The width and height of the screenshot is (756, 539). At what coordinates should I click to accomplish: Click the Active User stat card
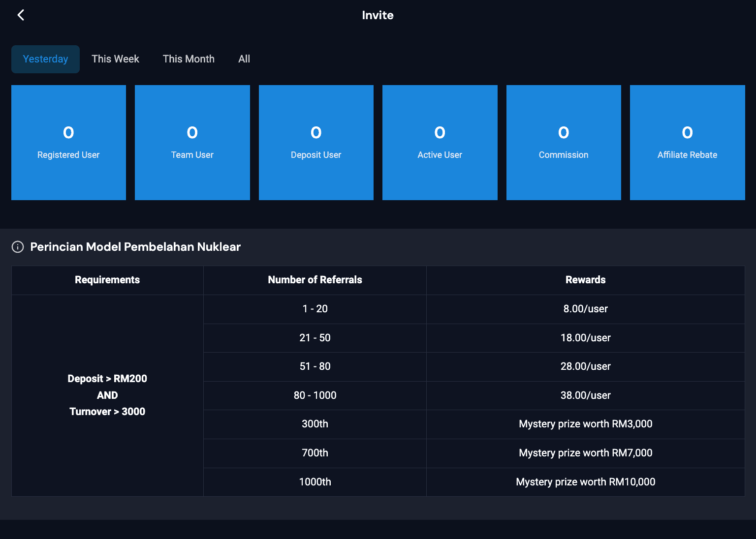point(440,143)
